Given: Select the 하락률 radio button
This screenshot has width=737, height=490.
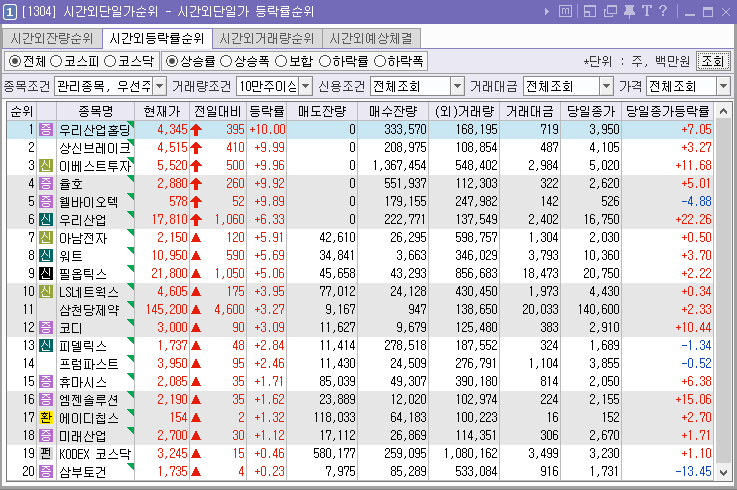Looking at the screenshot, I should pos(325,61).
